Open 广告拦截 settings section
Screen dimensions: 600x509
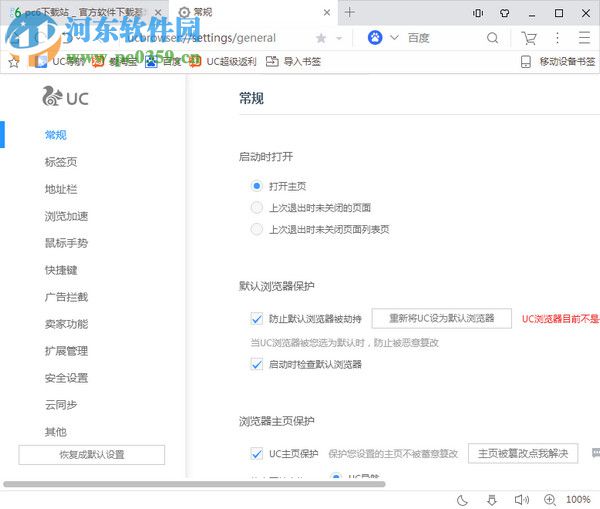click(66, 297)
